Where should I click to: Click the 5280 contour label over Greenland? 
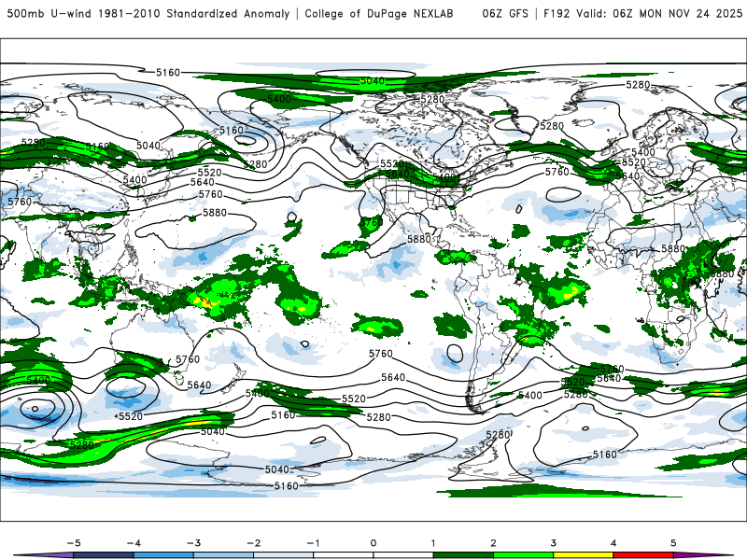click(x=552, y=126)
